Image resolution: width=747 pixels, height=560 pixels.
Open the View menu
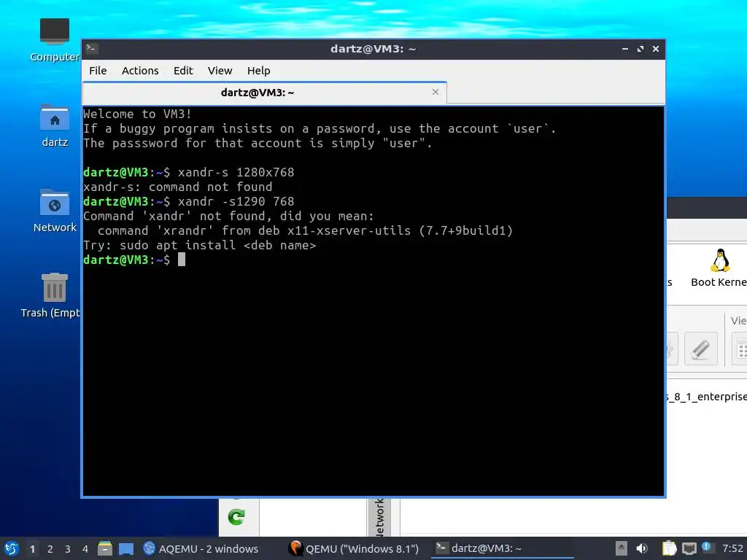[x=220, y=71]
